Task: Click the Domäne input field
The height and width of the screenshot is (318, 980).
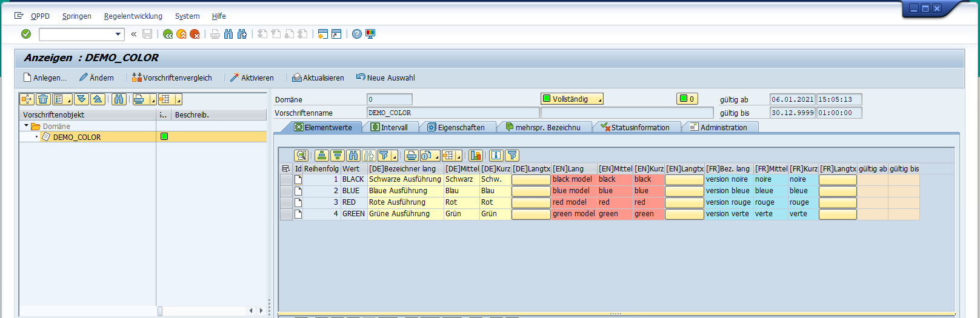Action: pyautogui.click(x=390, y=99)
